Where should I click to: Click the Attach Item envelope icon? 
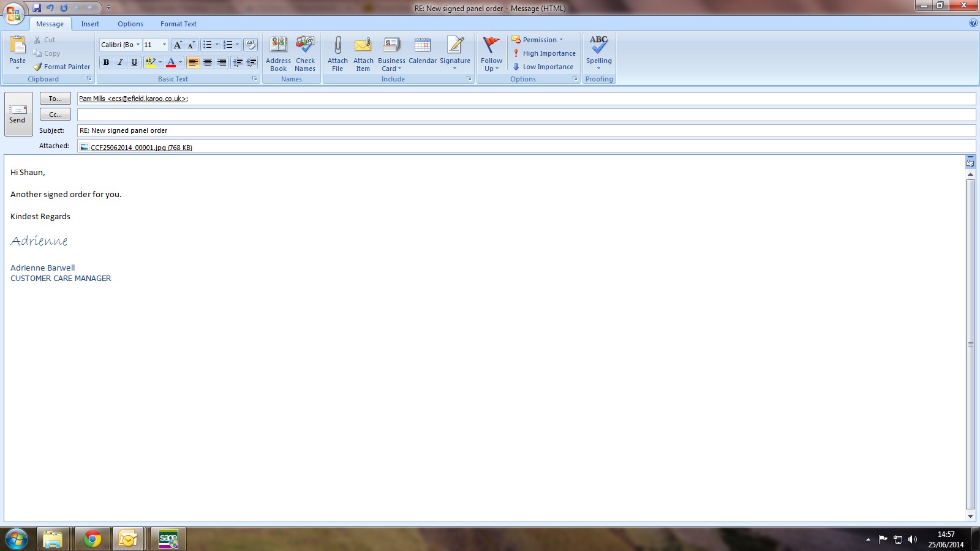(x=363, y=47)
